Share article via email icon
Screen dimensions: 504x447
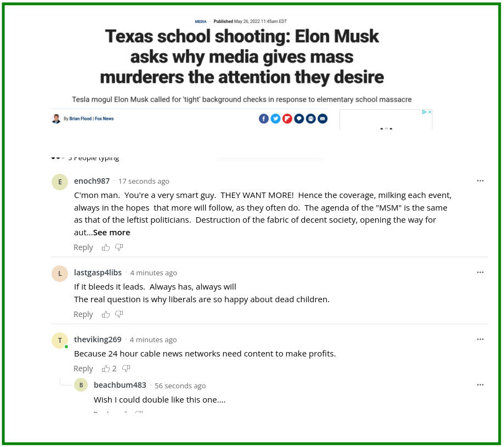(322, 119)
